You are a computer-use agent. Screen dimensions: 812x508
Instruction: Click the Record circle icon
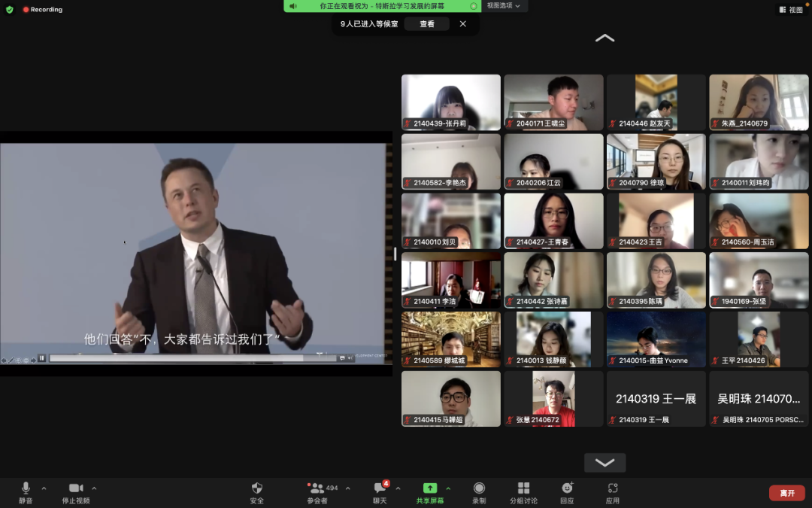479,488
